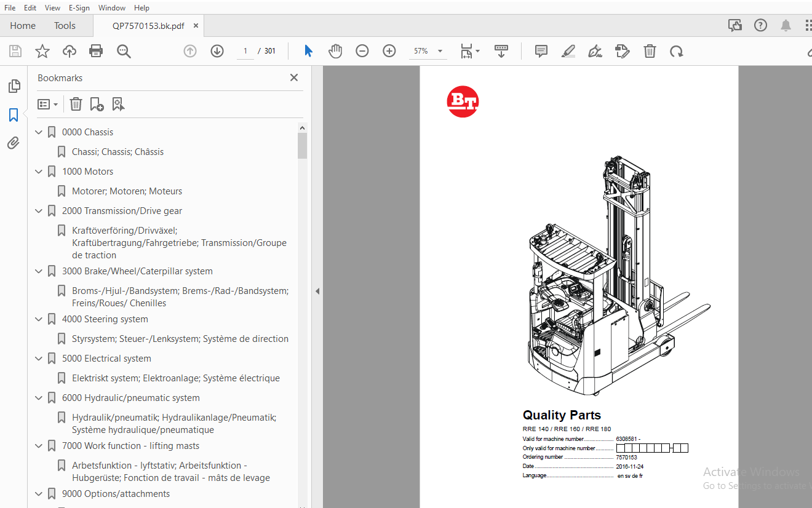Select the 5000 Electrical system bookmark
Screen dimensions: 812x508
pyautogui.click(x=106, y=359)
